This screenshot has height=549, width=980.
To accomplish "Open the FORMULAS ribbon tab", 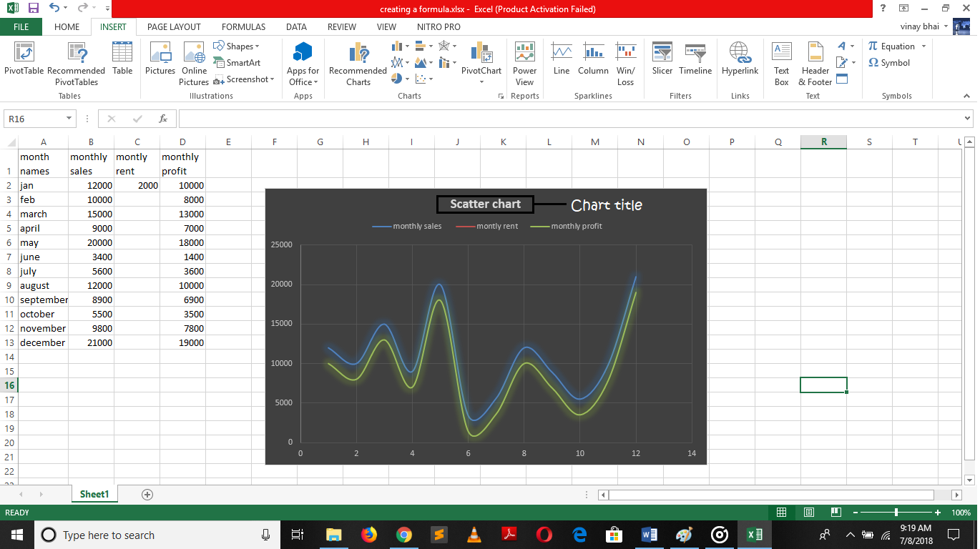I will [243, 27].
